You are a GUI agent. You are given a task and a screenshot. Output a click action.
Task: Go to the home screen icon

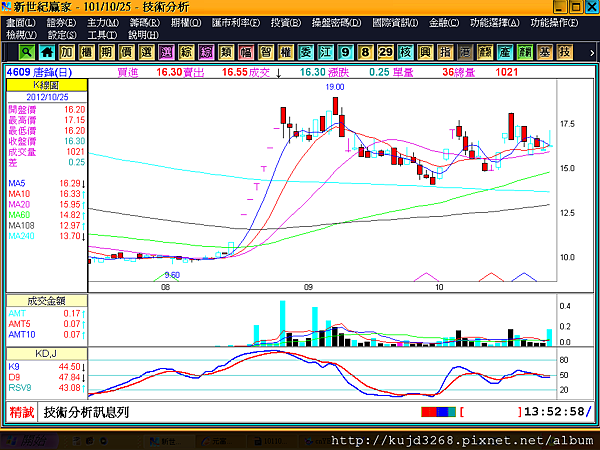pyautogui.click(x=47, y=52)
